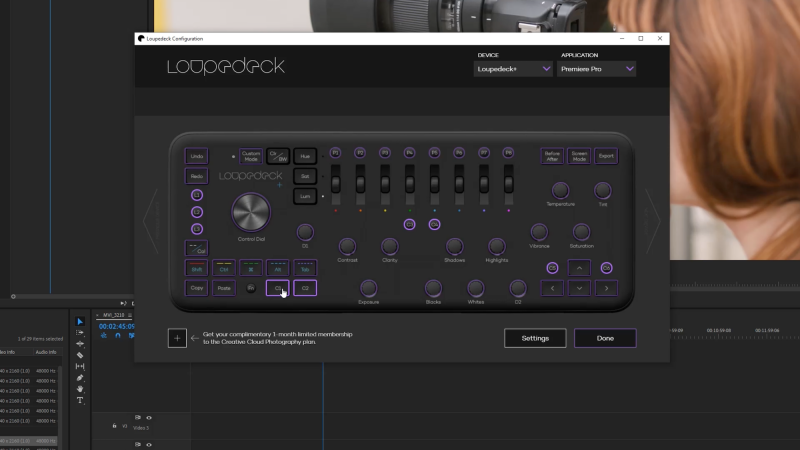The image size is (800, 450).
Task: Click the Screen Mode key
Action: click(579, 156)
